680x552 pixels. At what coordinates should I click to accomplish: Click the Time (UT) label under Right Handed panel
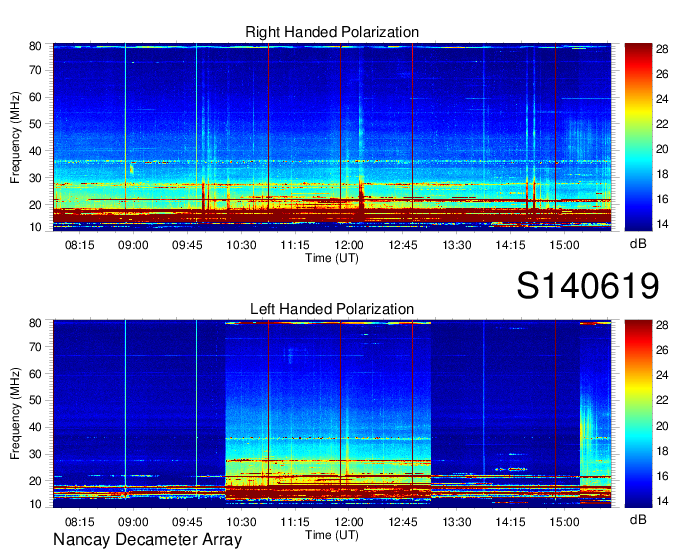[332, 258]
